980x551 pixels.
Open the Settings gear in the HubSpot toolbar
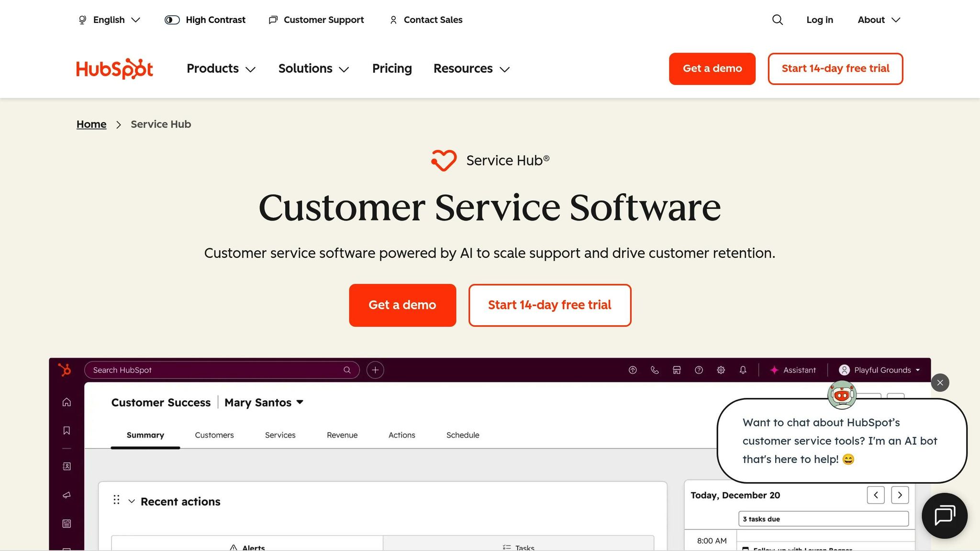tap(721, 370)
